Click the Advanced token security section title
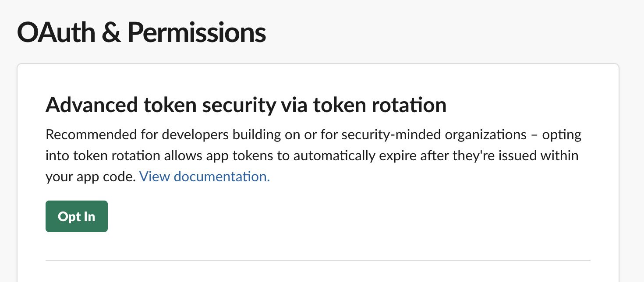This screenshot has width=644, height=282. [246, 105]
